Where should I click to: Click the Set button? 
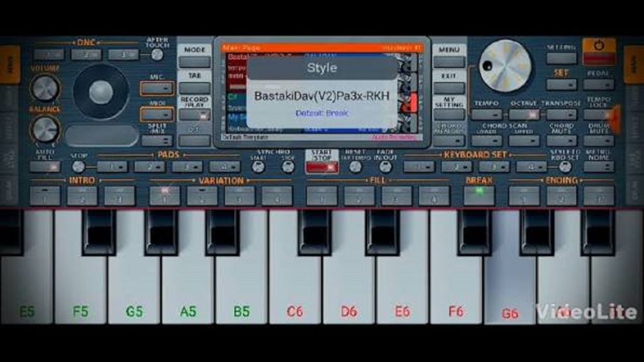pyautogui.click(x=561, y=84)
